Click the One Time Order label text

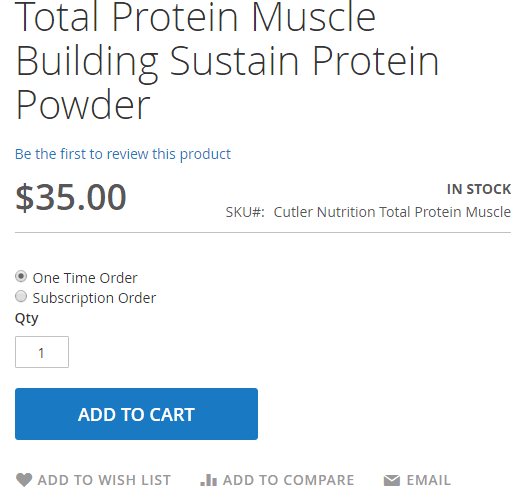coord(85,278)
